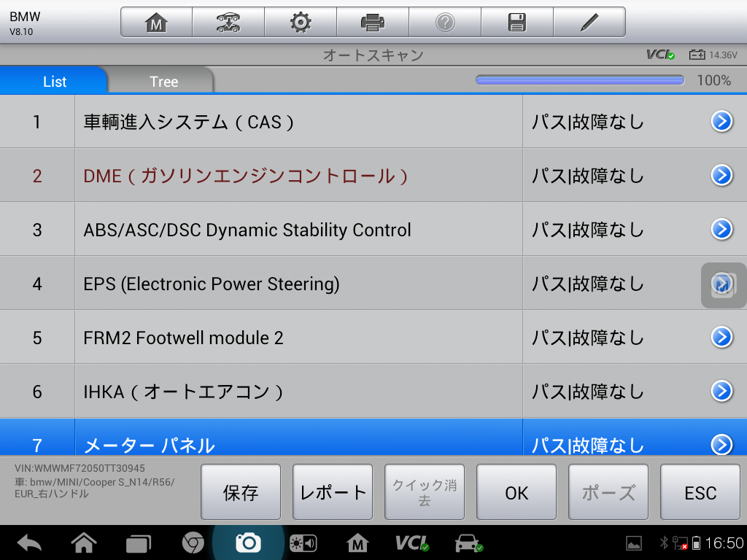
Task: Click the VIN WMWMF72050TT30945 text
Action: (x=80, y=469)
